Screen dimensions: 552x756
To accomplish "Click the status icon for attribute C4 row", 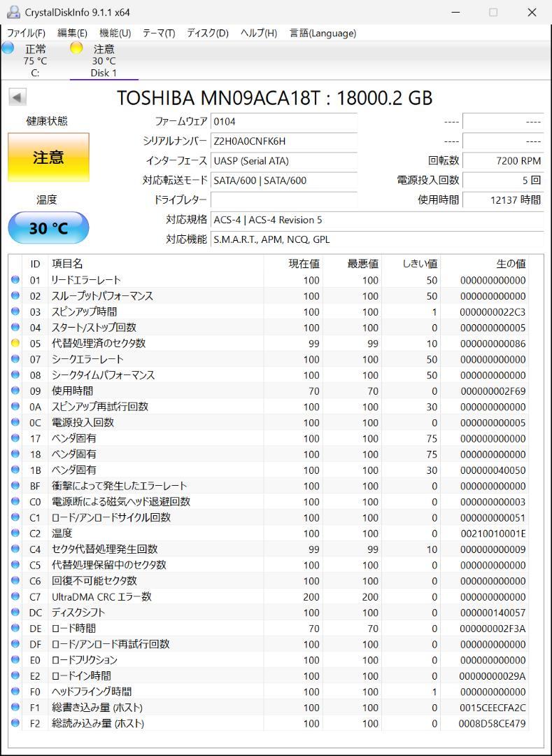I will [x=15, y=549].
